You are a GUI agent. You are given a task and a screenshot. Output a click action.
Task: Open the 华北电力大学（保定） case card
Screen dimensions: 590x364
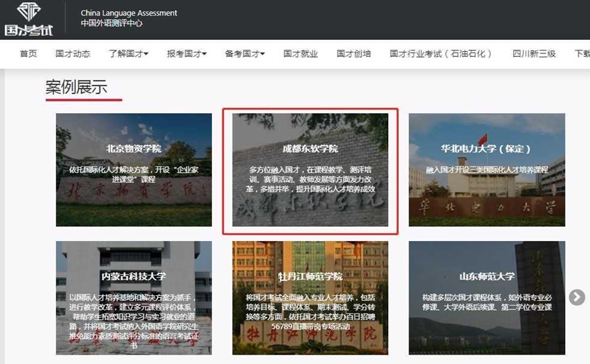487,170
